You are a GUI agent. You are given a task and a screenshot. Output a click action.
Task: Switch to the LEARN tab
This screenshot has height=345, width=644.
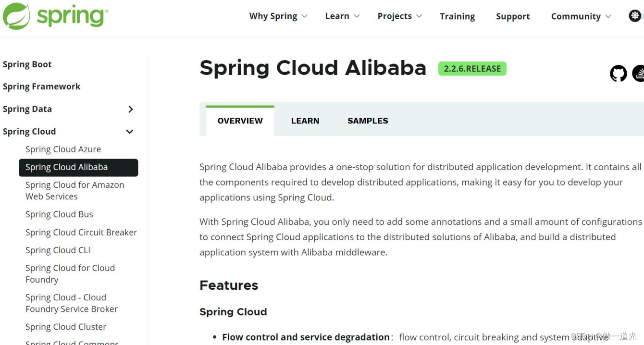point(305,121)
